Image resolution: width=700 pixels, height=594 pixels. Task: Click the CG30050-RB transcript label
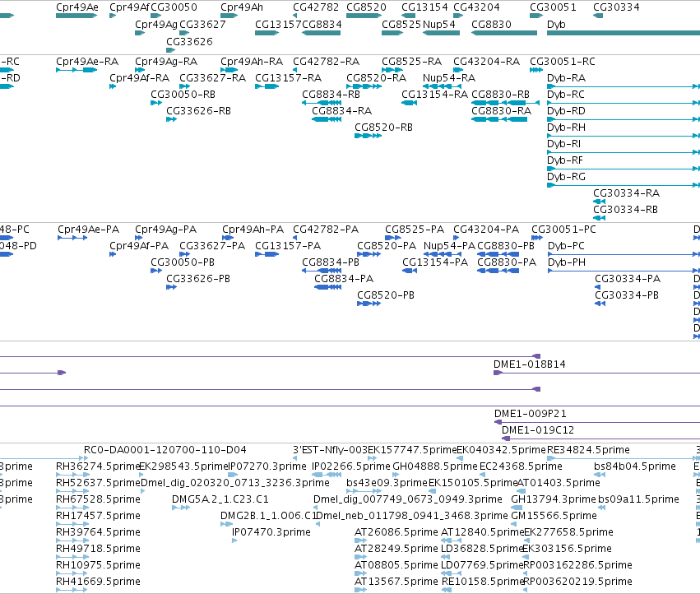tap(183, 95)
